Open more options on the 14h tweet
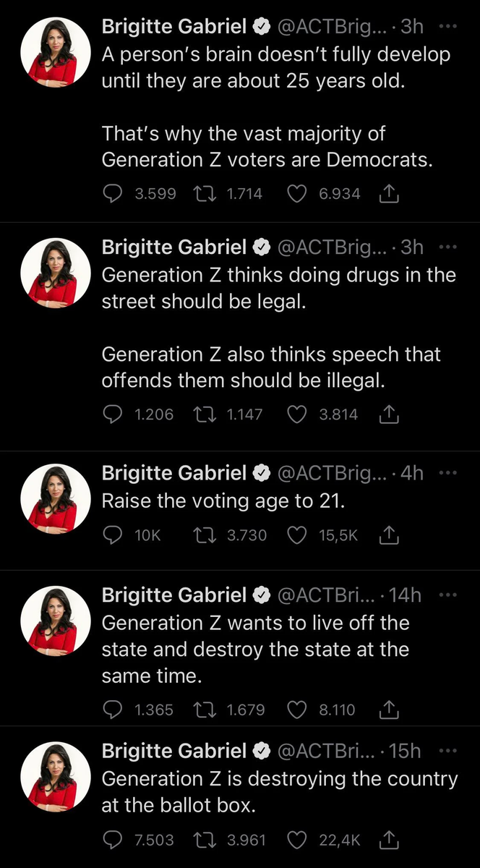Viewport: 480px width, 868px height. click(x=448, y=595)
